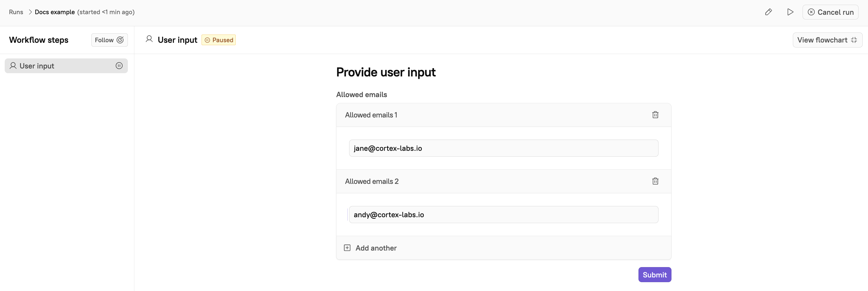Viewport: 868px width, 291px height.
Task: Select the User input workflow step
Action: (x=66, y=66)
